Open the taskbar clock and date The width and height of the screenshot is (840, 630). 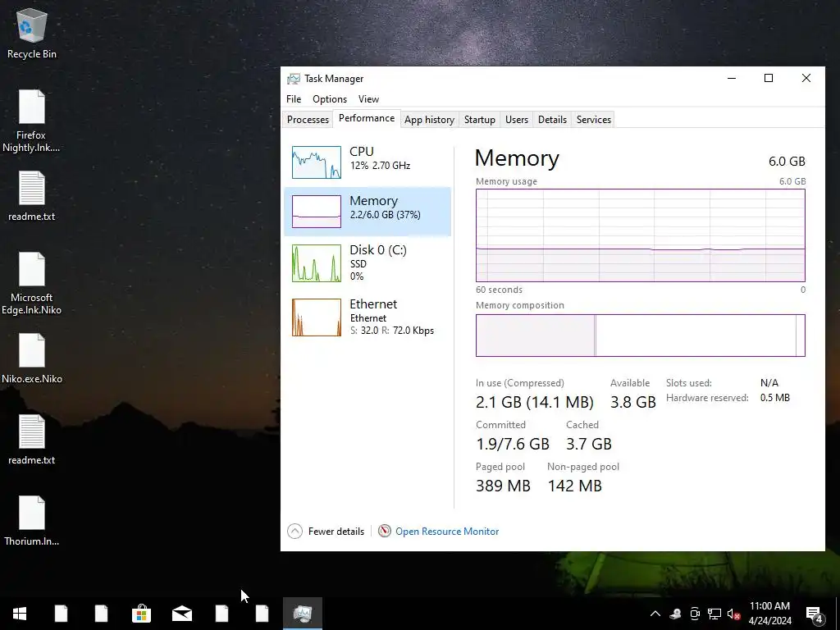(x=769, y=614)
